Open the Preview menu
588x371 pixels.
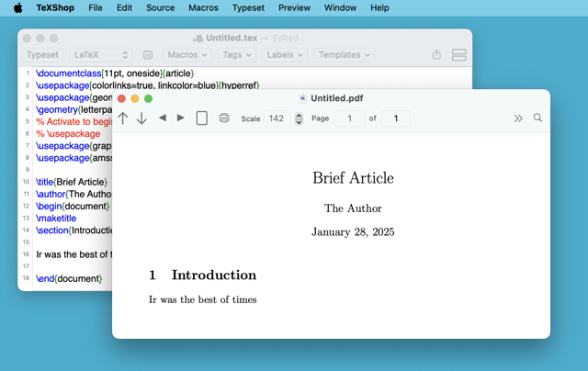[x=294, y=7]
